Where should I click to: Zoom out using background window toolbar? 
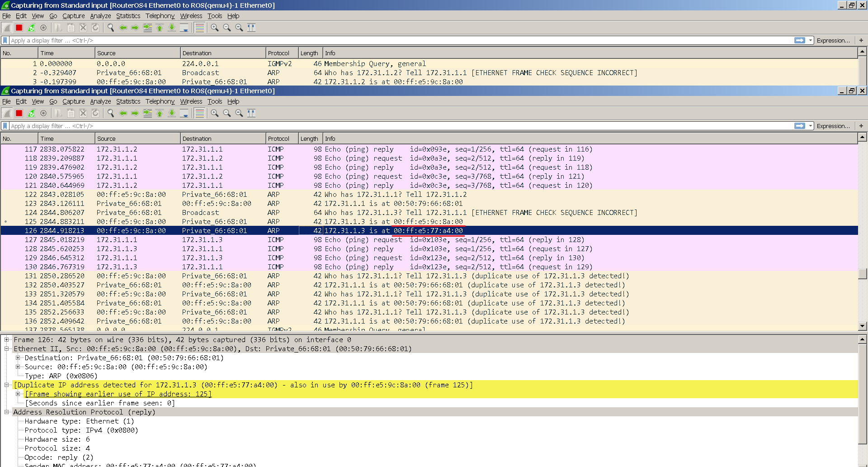(x=227, y=28)
